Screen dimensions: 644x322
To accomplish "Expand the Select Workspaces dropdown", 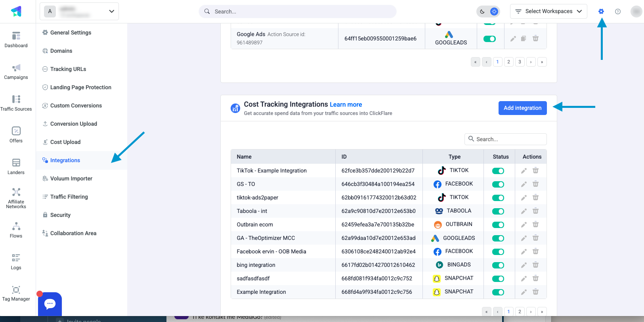I will pyautogui.click(x=548, y=11).
